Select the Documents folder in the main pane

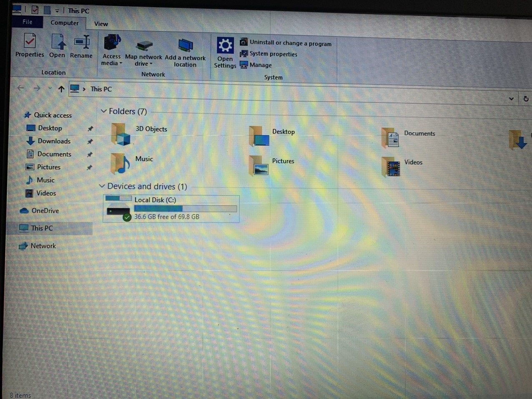(x=391, y=138)
